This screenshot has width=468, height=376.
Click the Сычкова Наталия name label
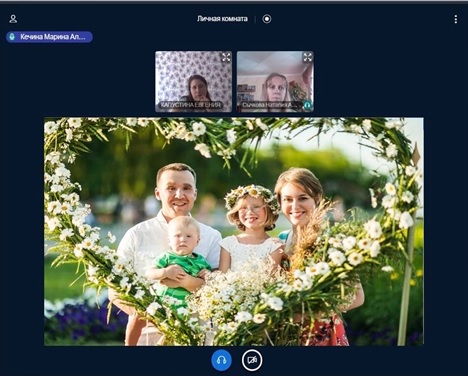(x=269, y=105)
